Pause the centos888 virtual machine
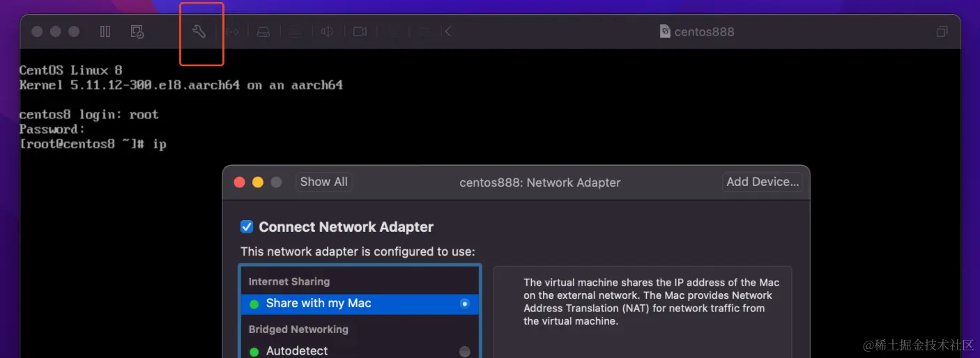The width and height of the screenshot is (980, 358). click(105, 31)
